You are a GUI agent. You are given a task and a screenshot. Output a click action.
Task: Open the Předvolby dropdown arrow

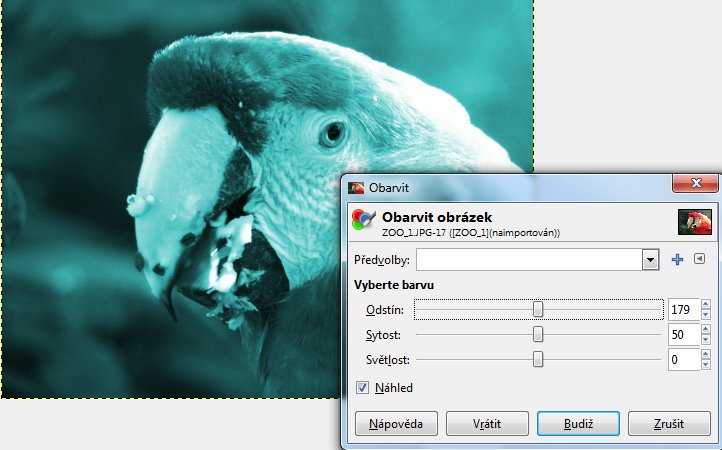tap(650, 260)
